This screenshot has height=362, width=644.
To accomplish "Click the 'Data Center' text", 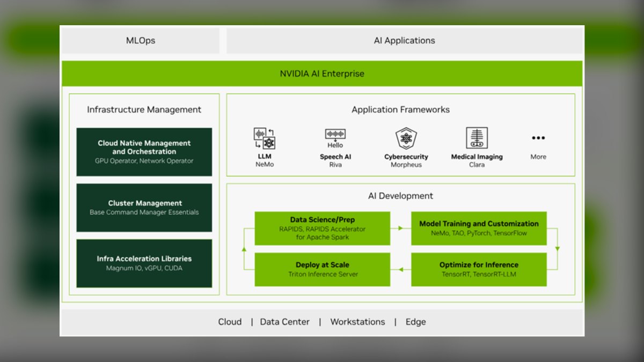I will coord(285,322).
